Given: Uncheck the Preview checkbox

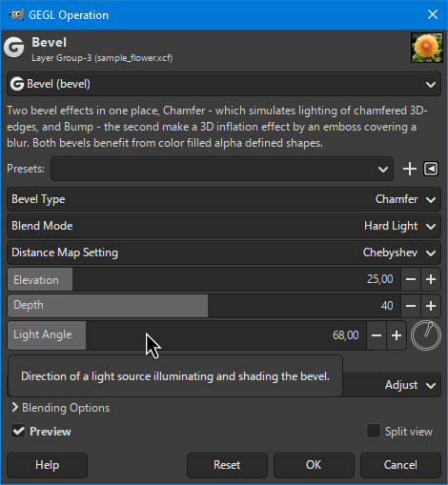Looking at the screenshot, I should [18, 432].
